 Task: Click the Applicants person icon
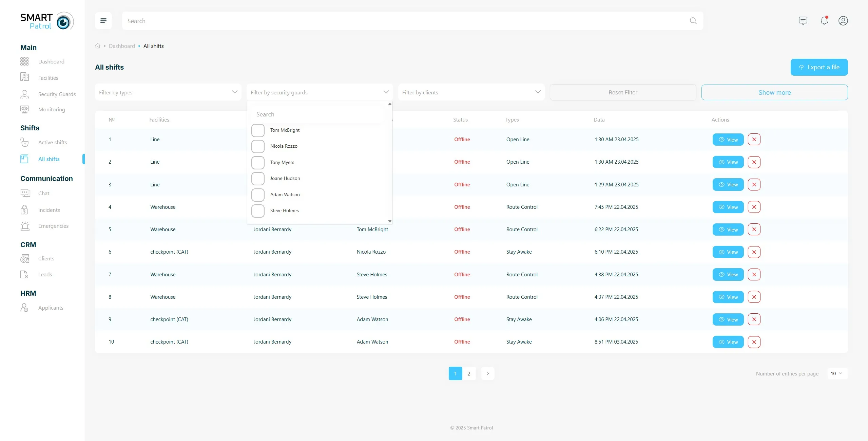[24, 308]
